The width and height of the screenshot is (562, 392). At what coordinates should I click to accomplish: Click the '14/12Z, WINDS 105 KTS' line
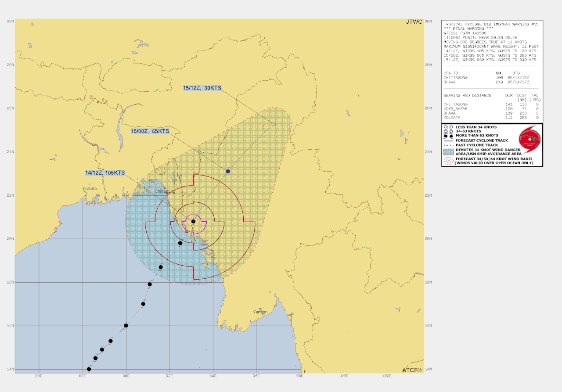(490, 50)
